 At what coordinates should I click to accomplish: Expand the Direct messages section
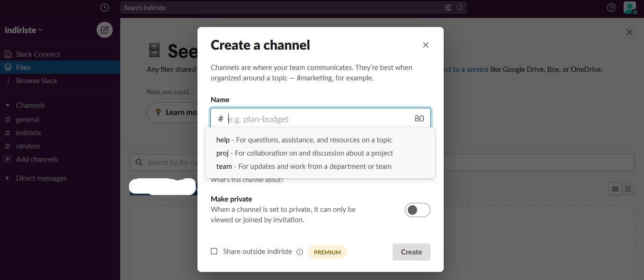(8, 178)
